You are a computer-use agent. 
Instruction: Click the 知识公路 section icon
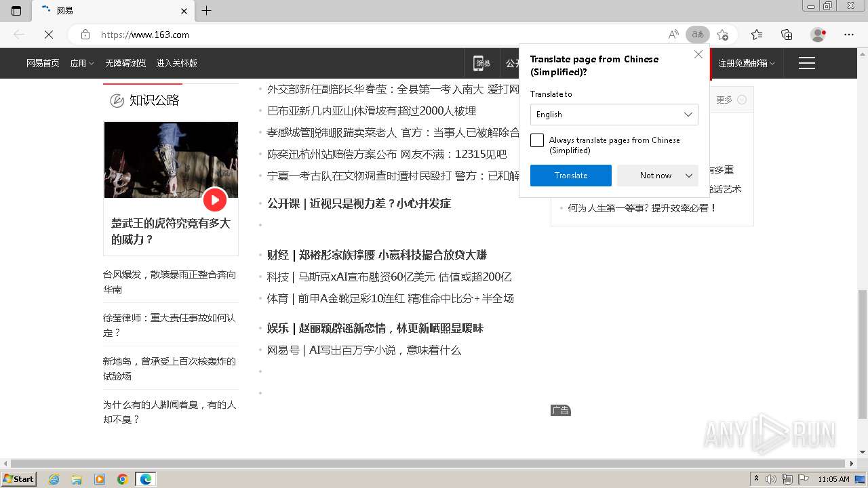click(117, 100)
